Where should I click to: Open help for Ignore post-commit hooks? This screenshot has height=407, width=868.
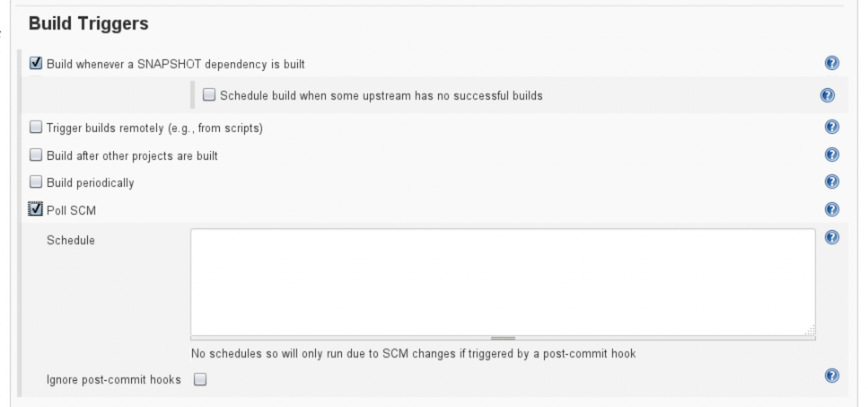pos(831,376)
